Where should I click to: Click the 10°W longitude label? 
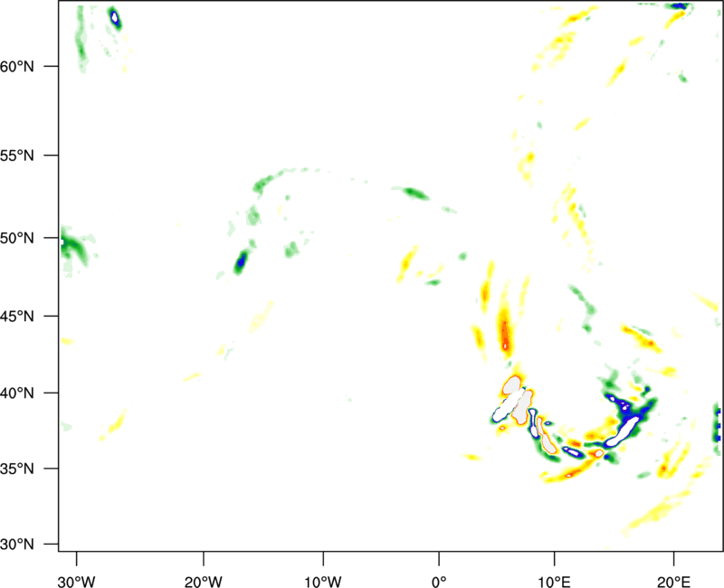[x=323, y=582]
